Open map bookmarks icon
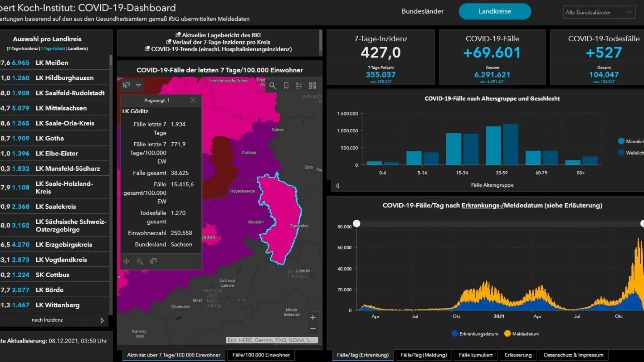The height and width of the screenshot is (362, 644). (x=286, y=86)
